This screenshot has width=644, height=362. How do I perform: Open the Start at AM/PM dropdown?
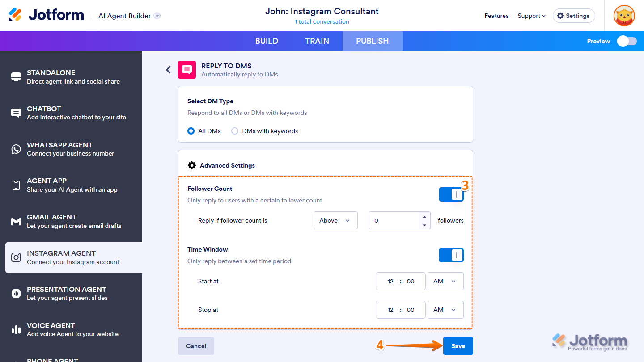tap(445, 281)
